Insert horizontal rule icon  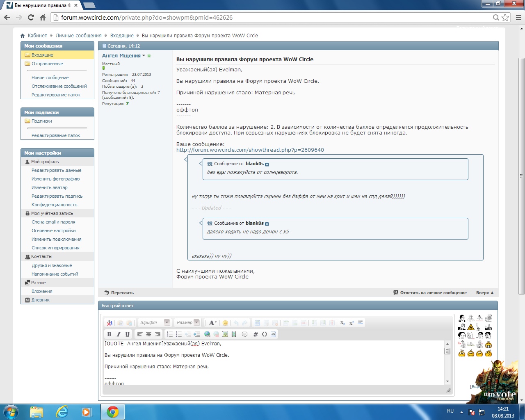point(361,323)
